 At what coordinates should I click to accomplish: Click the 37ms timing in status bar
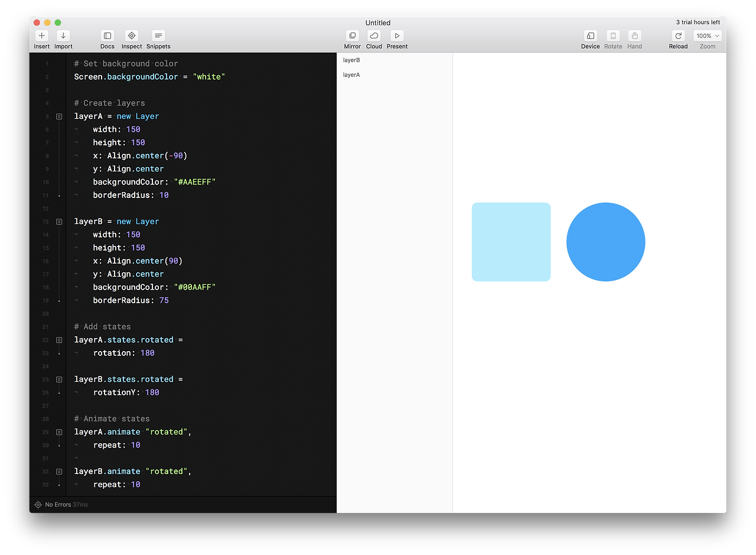coord(80,505)
